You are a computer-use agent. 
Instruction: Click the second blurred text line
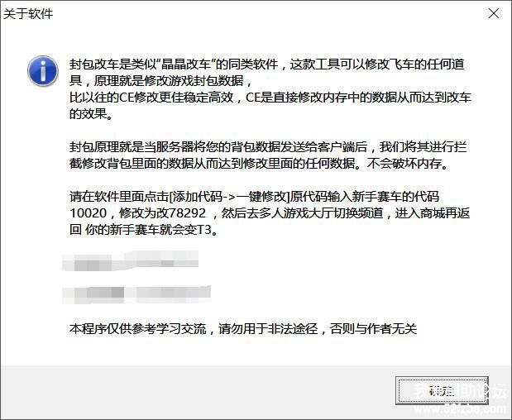coord(136,294)
